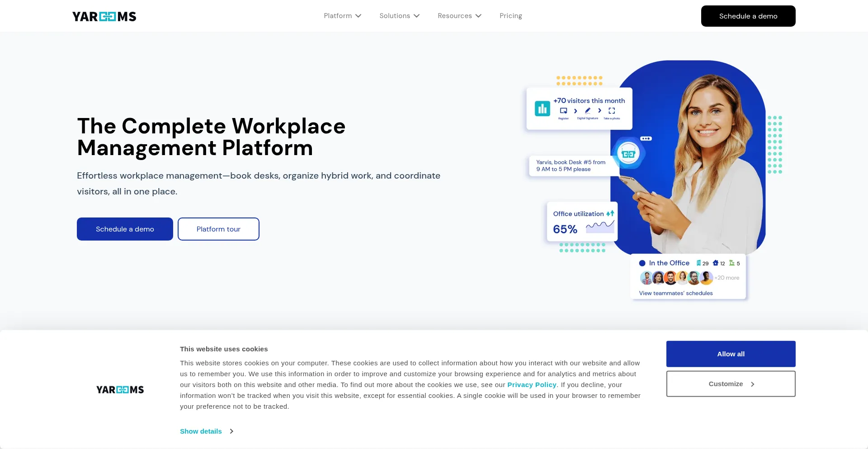Screen dimensions: 868x449
Task: Click the office utilization up-arrows icon
Action: click(x=610, y=213)
